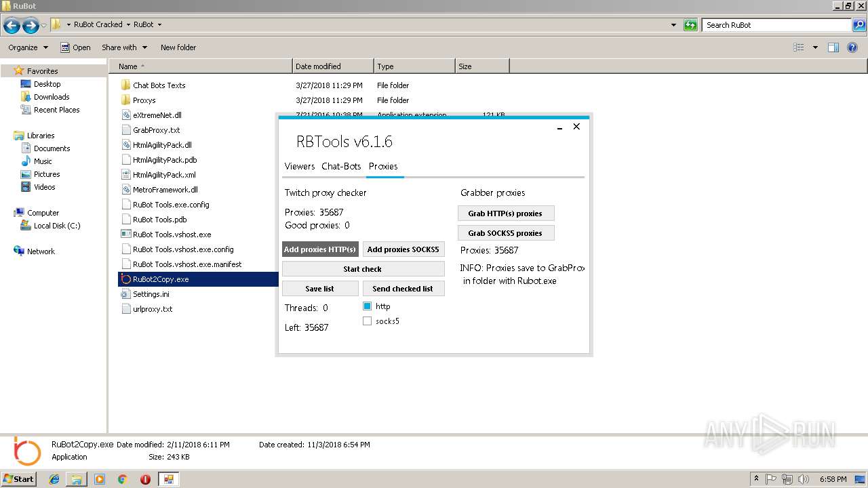Viewport: 868px width, 488px height.
Task: Select the HtmlAgilityPack.pdb file icon
Action: 125,160
